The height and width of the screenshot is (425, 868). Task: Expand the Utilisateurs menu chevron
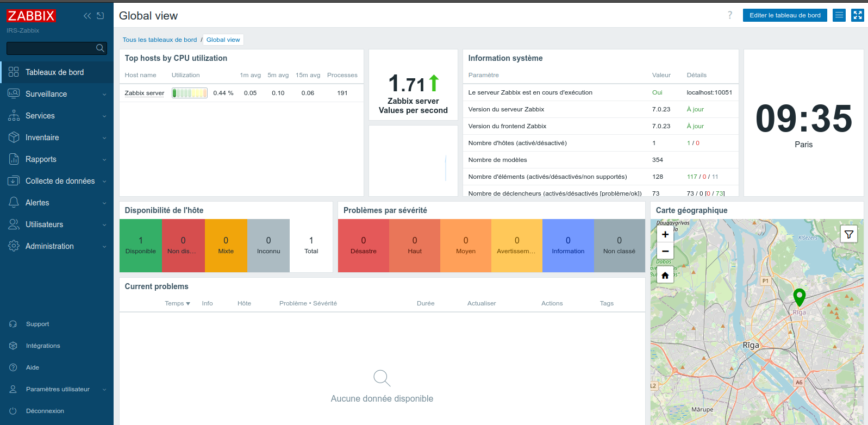pos(104,225)
